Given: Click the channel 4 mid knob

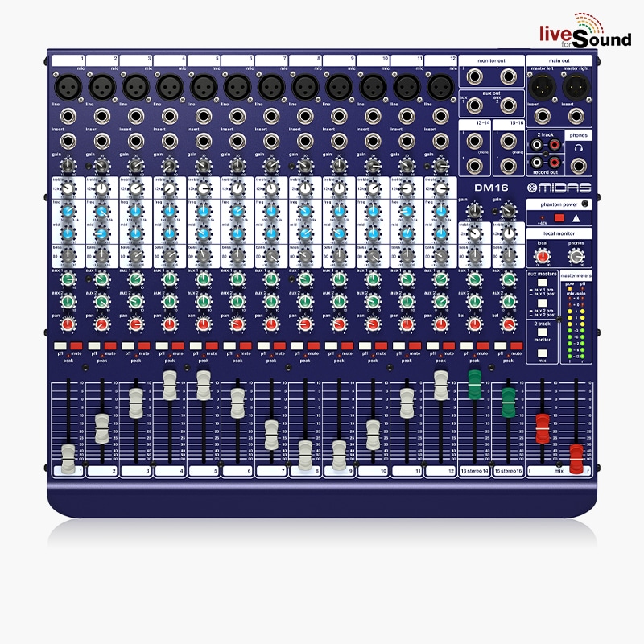Looking at the screenshot, I should (170, 233).
